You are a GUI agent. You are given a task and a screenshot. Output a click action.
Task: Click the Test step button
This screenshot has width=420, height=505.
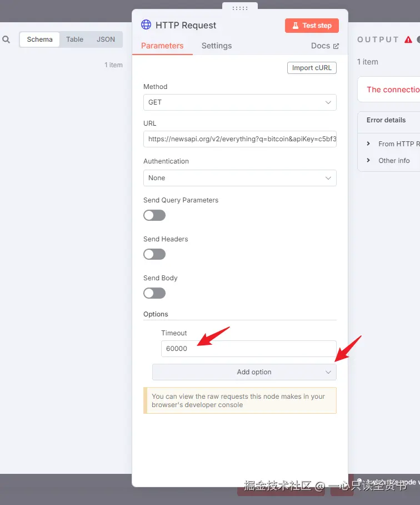click(x=312, y=26)
